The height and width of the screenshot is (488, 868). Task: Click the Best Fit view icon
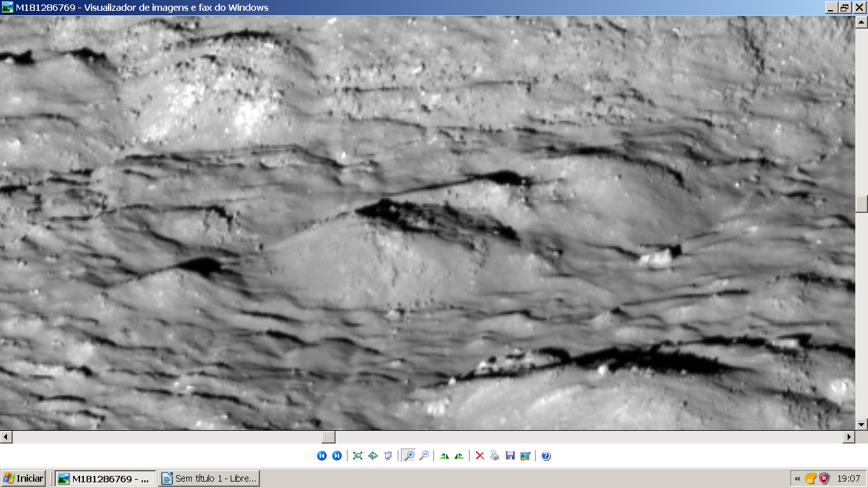click(358, 456)
